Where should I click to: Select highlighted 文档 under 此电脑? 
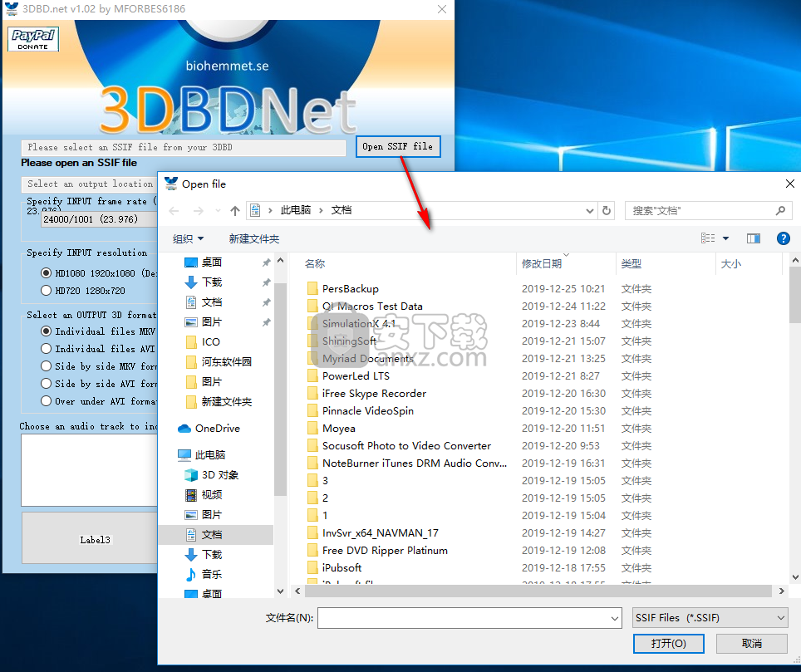[x=212, y=535]
